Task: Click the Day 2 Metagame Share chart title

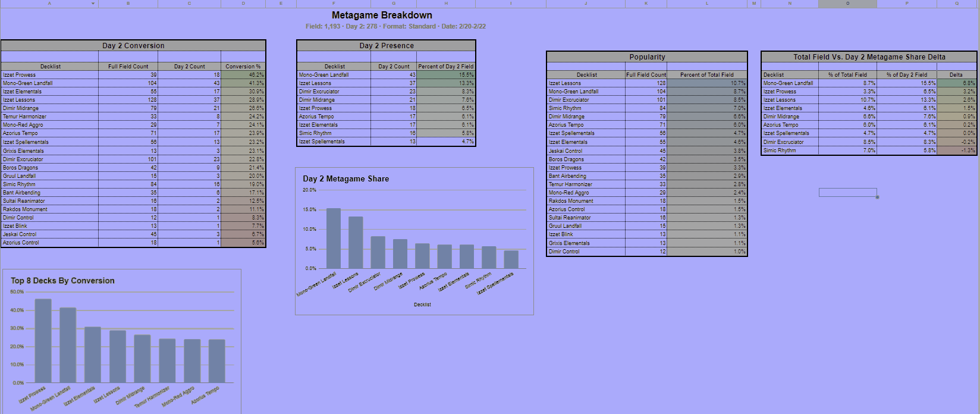Action: [x=346, y=178]
